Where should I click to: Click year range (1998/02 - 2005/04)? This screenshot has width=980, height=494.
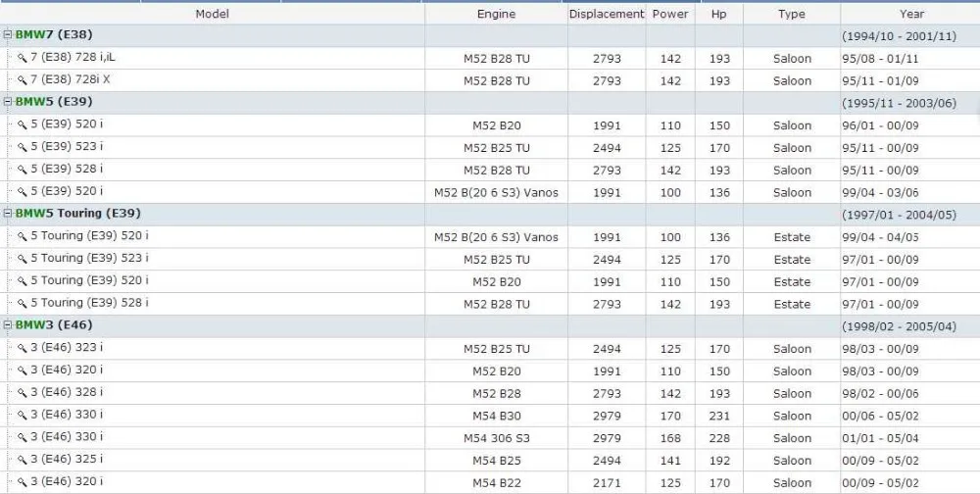pyautogui.click(x=899, y=326)
